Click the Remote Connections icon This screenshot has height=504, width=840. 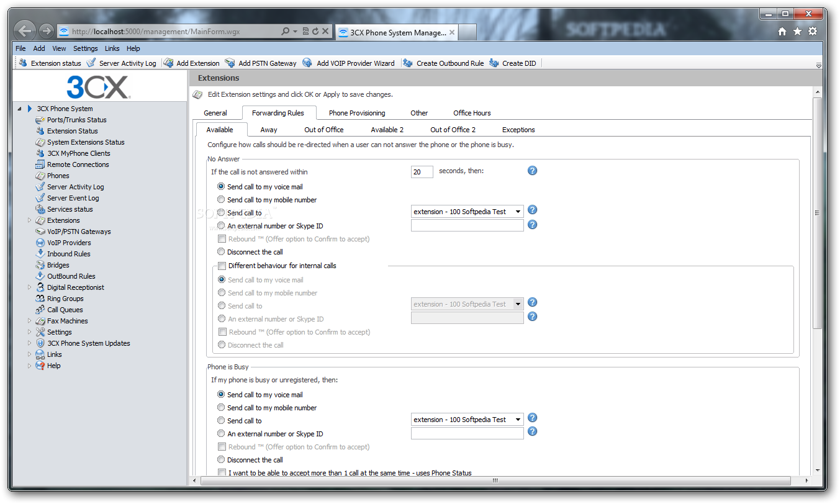point(40,164)
